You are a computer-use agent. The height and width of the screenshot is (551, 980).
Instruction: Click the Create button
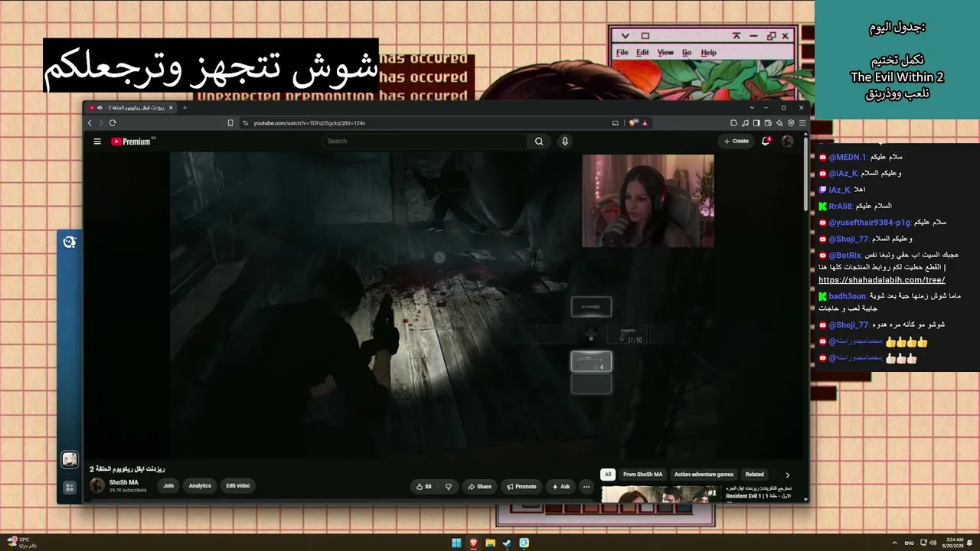737,141
